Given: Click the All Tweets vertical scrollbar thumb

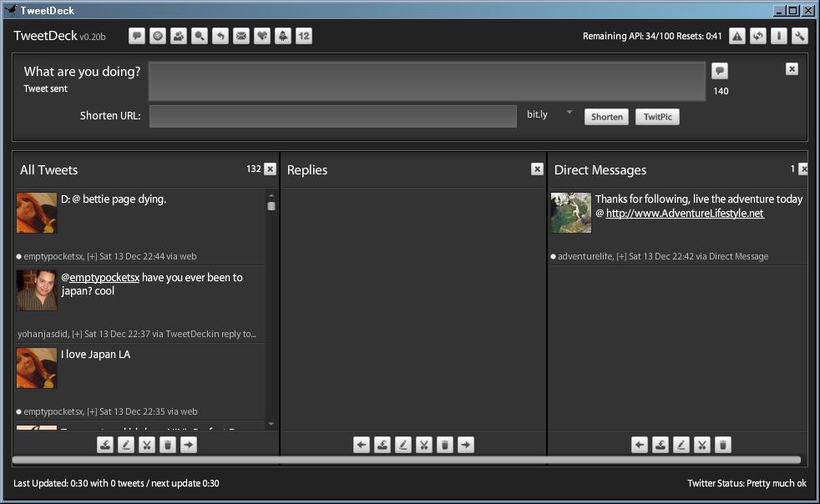Looking at the screenshot, I should click(x=271, y=206).
